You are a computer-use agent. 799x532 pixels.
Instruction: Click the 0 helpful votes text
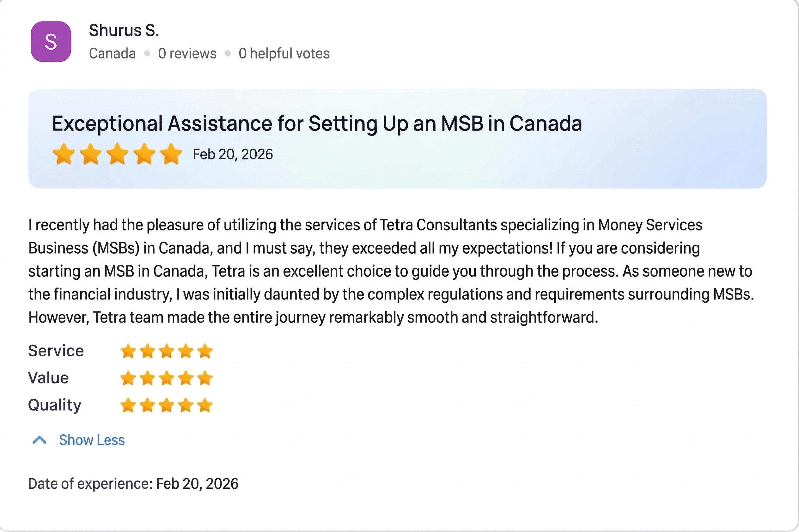(x=284, y=54)
